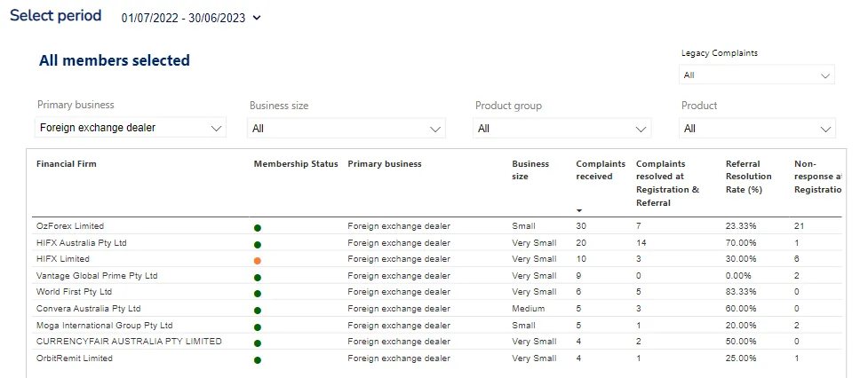This screenshot has height=378, width=868.
Task: Click the sort arrow under Complaints received
Action: (x=579, y=210)
